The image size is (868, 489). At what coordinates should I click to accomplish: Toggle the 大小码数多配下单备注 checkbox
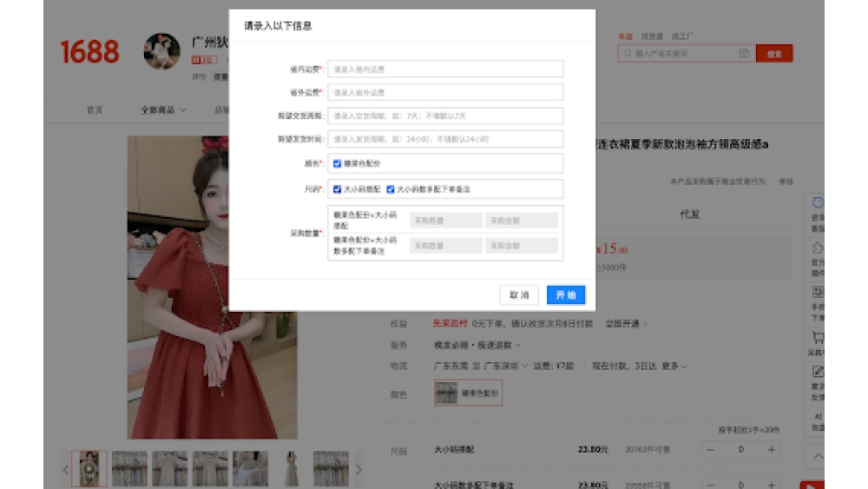click(391, 189)
